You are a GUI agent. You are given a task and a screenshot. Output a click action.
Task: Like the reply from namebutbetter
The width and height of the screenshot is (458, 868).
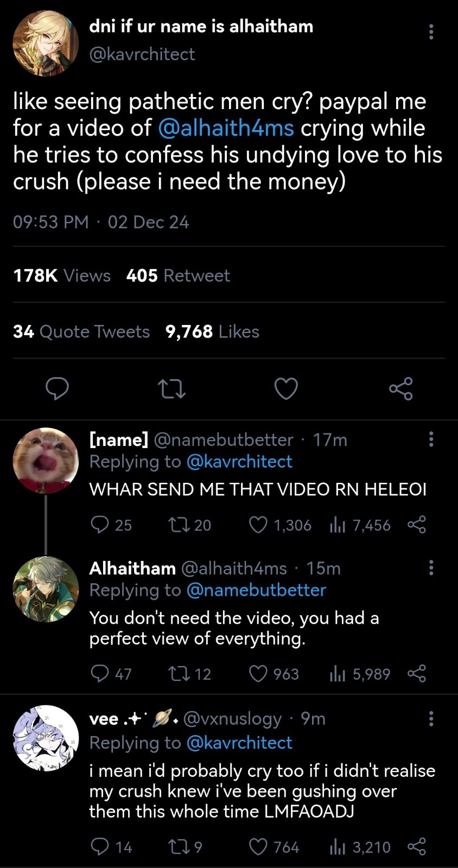(x=258, y=525)
